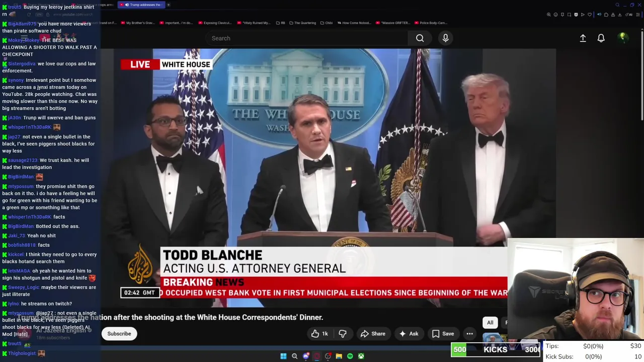The height and width of the screenshot is (362, 644).
Task: Click the browser zoom magnifier icon
Action: click(549, 15)
